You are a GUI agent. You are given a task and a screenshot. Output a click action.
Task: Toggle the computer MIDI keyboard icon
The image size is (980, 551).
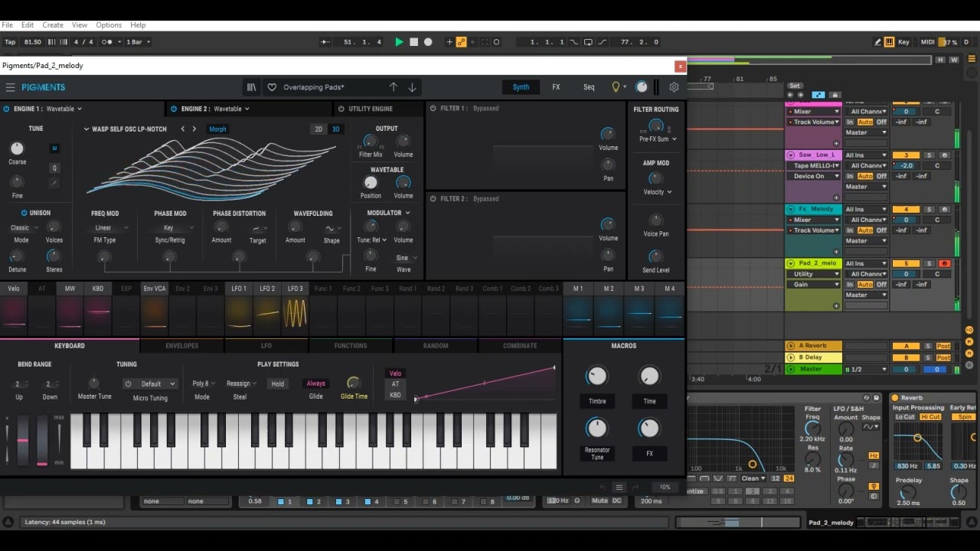(x=889, y=42)
